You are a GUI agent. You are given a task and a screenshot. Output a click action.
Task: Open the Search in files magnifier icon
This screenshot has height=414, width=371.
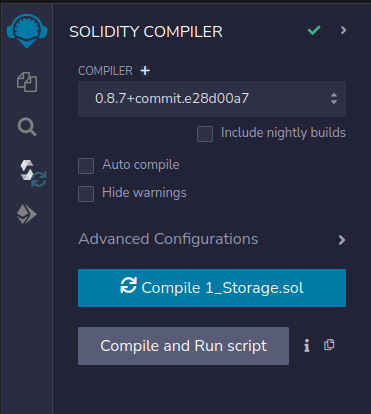(27, 127)
